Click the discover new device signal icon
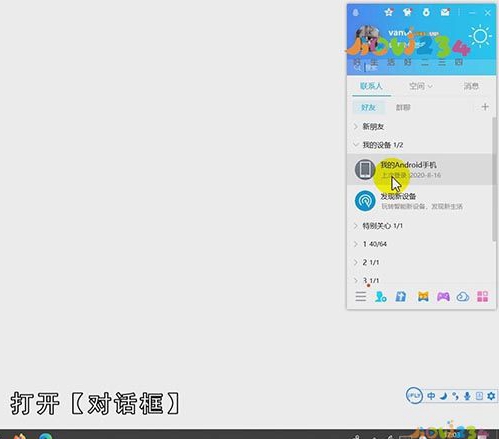This screenshot has height=439, width=499. tap(365, 201)
